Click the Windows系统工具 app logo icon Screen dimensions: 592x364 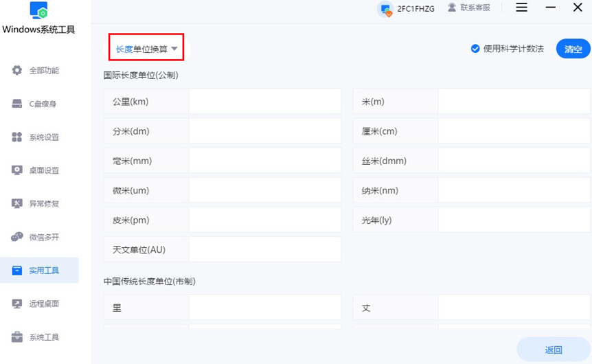38,10
